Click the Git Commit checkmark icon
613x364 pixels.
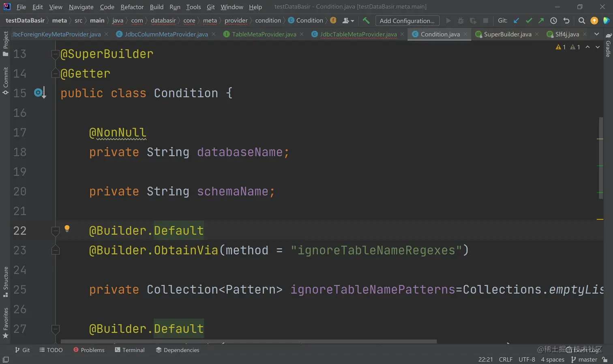529,21
